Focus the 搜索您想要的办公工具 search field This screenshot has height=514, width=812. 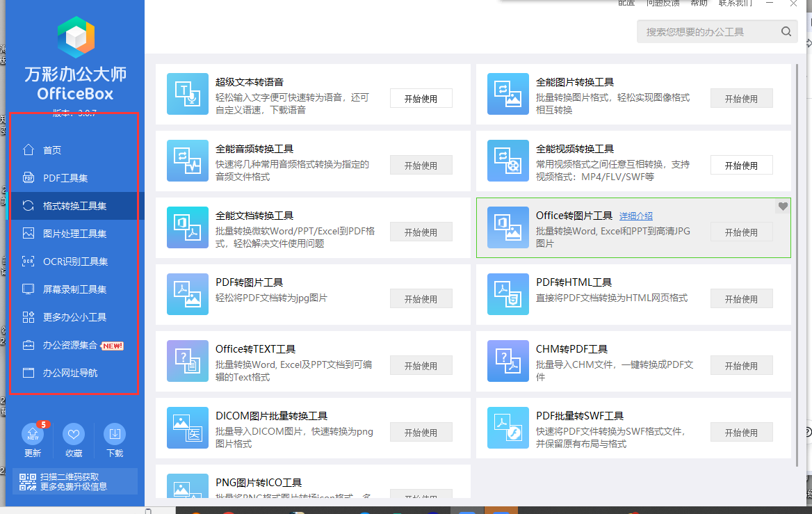click(x=717, y=31)
